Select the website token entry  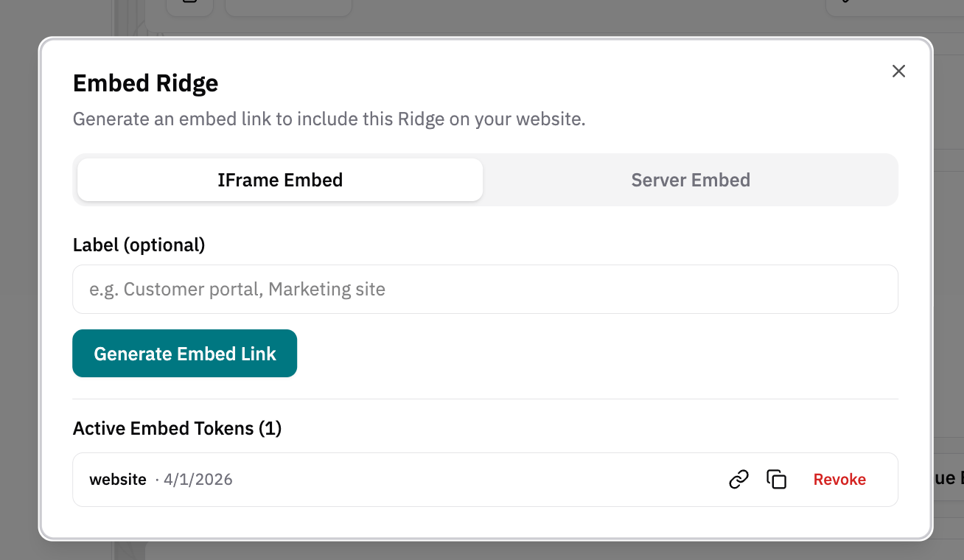pos(117,479)
